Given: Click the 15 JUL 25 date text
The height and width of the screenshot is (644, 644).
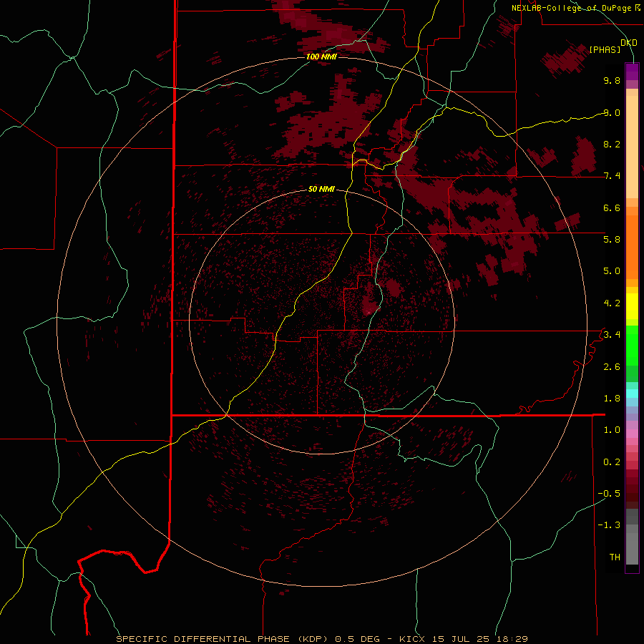Looking at the screenshot, I should click(462, 639).
